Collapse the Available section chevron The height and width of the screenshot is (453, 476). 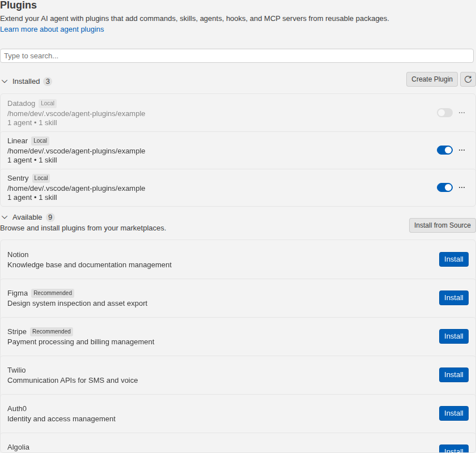[5, 217]
